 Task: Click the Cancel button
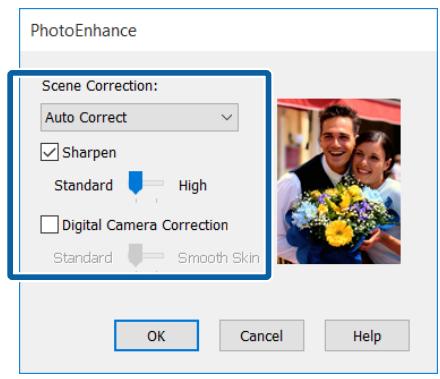pyautogui.click(x=262, y=336)
